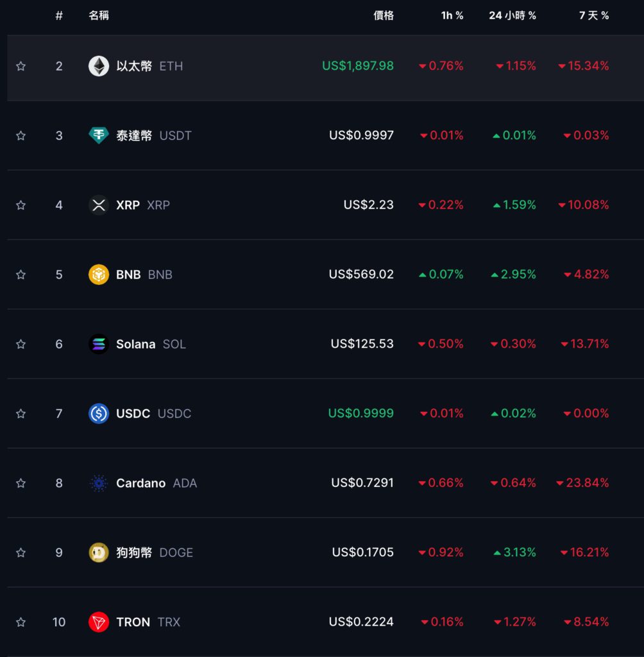Click the Cardano ADA logo icon
Screen dimensions: 644x657
99,483
